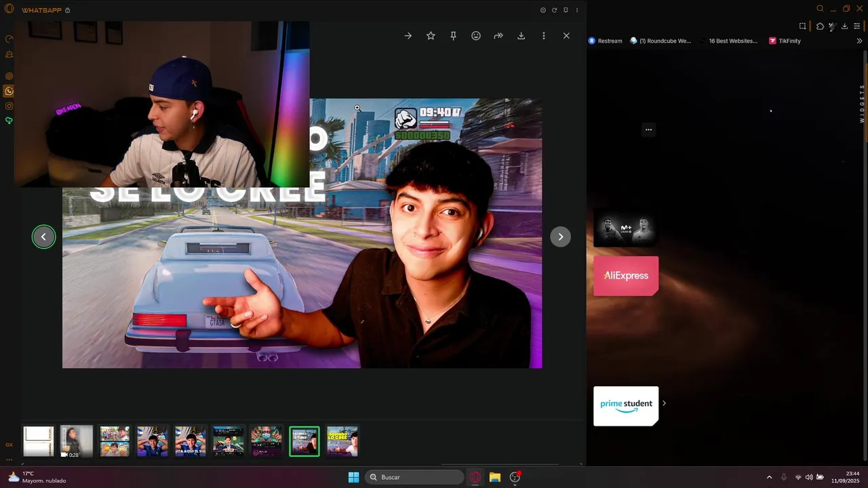
Task: Go to next image arrow button
Action: click(560, 237)
